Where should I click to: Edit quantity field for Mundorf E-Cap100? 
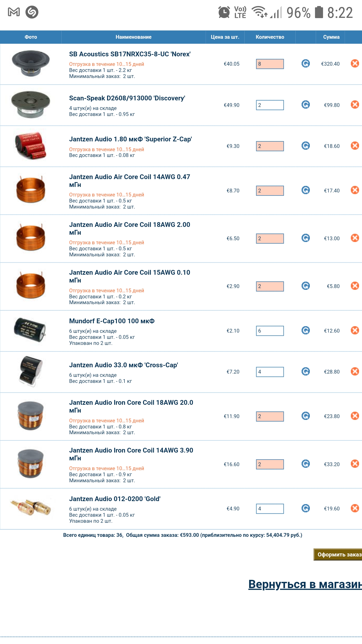[x=270, y=331]
